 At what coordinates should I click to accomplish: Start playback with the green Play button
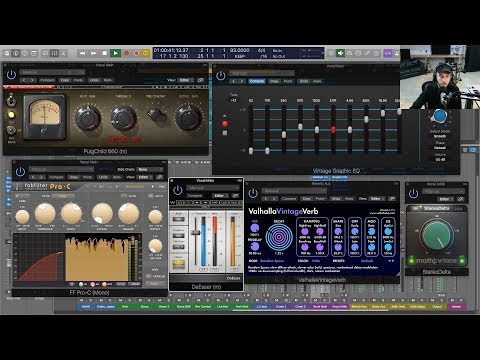pos(115,53)
